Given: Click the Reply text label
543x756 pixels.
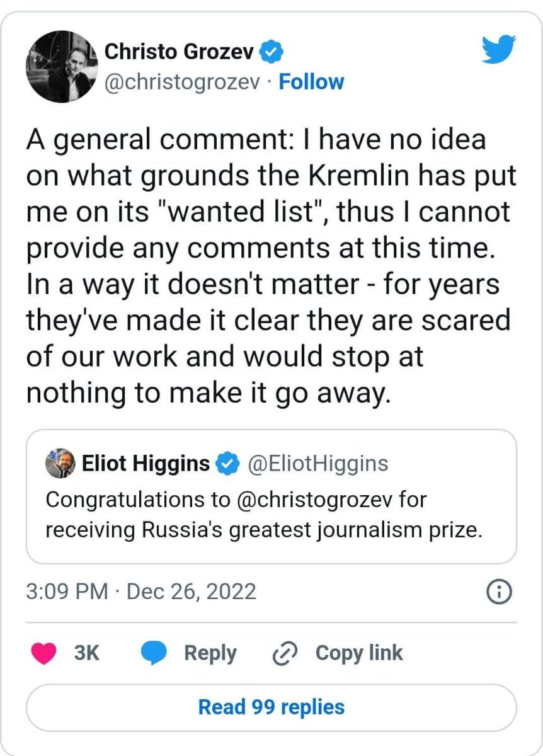Looking at the screenshot, I should pos(210,653).
